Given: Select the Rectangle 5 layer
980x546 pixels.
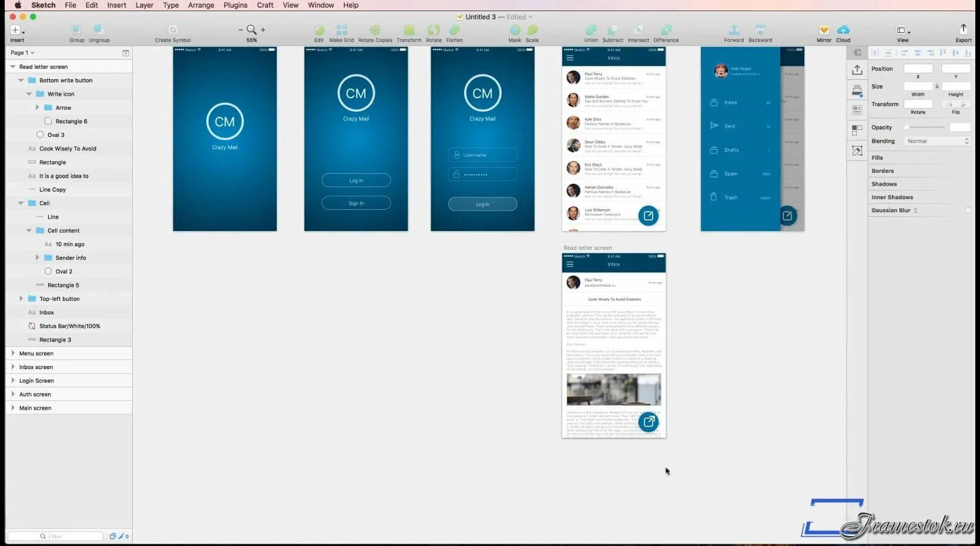Looking at the screenshot, I should pyautogui.click(x=63, y=285).
